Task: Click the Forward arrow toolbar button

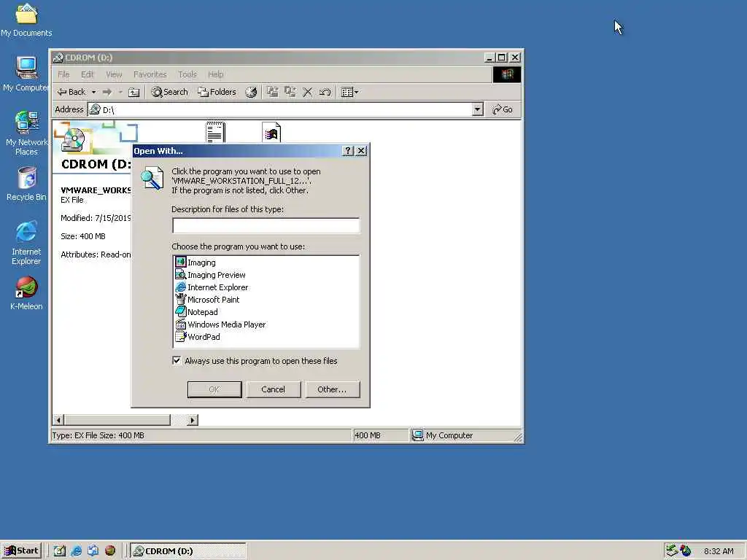Action: click(107, 92)
